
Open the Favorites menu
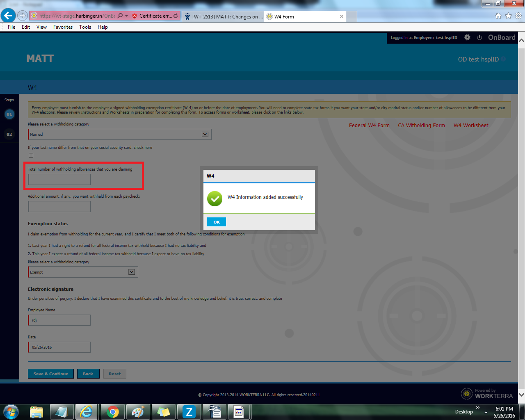63,27
